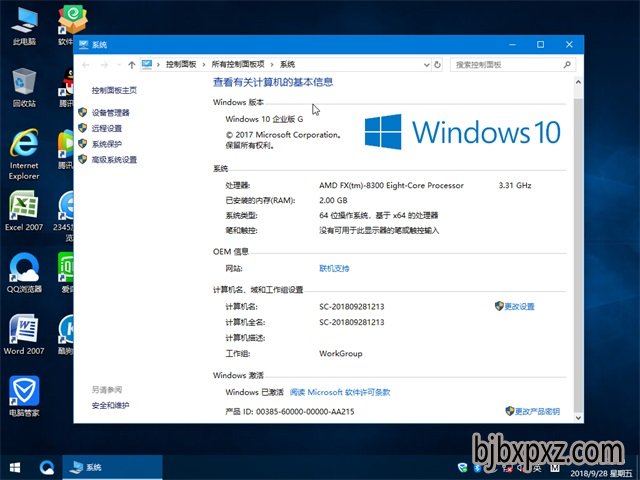
Task: Launch QQ浏览器 desktop shortcut
Action: tap(24, 273)
